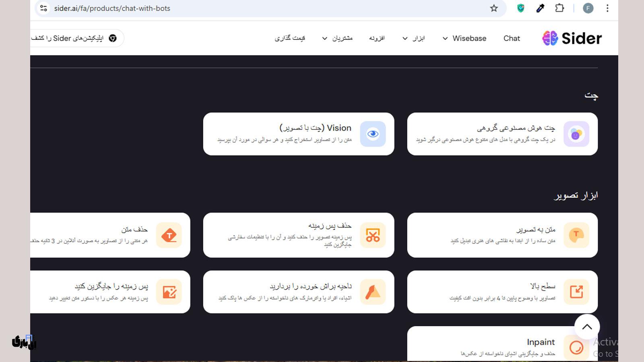The image size is (644, 362).
Task: Click the چت section heading
Action: [591, 96]
